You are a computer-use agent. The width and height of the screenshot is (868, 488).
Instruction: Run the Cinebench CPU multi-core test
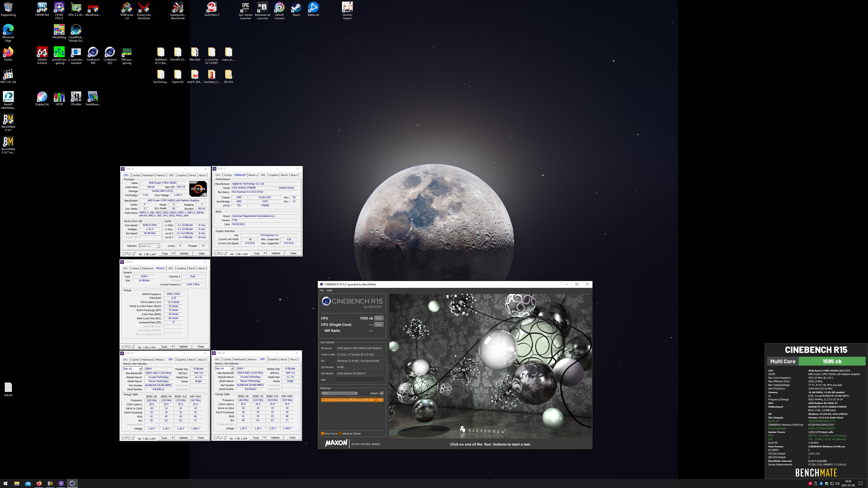[378, 318]
